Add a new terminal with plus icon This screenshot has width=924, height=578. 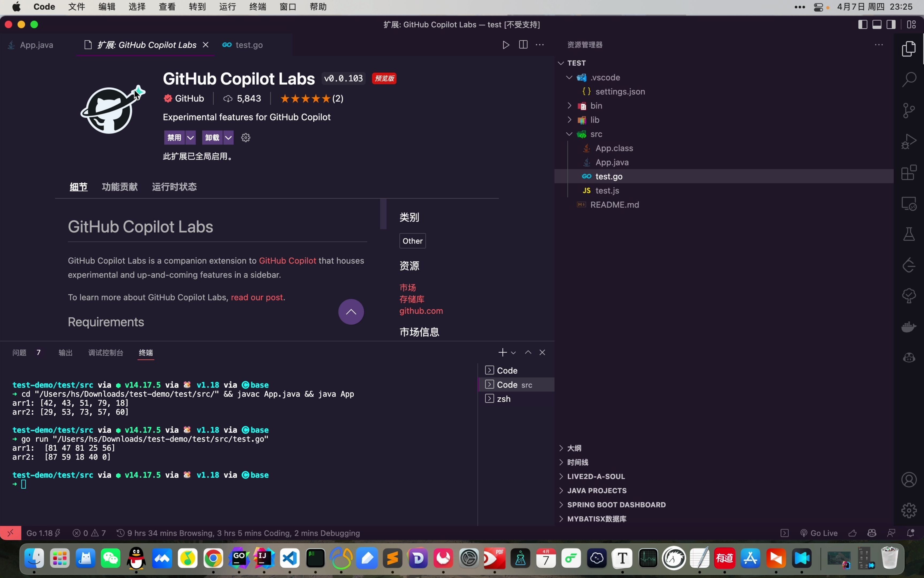(x=502, y=352)
